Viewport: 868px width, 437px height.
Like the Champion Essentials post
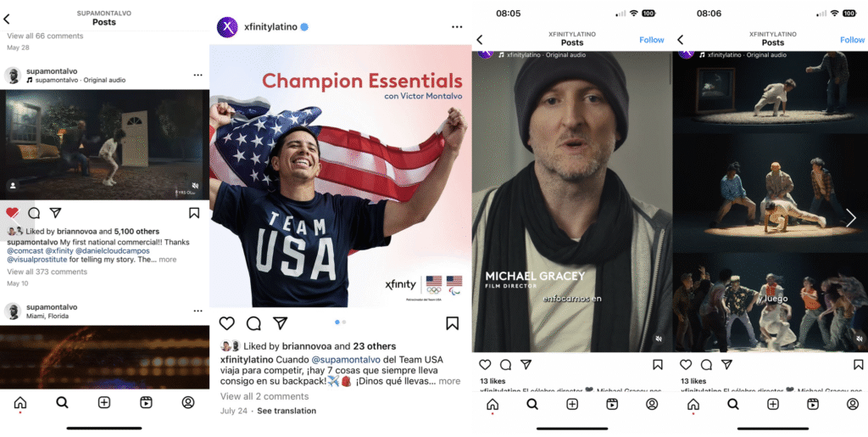[227, 323]
